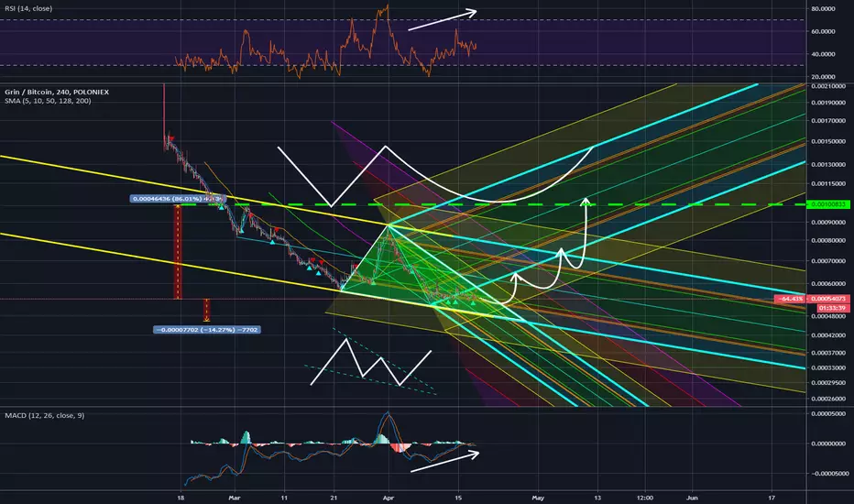Click the Jun label on the time axis
This screenshot has width=854, height=504.
(692, 498)
